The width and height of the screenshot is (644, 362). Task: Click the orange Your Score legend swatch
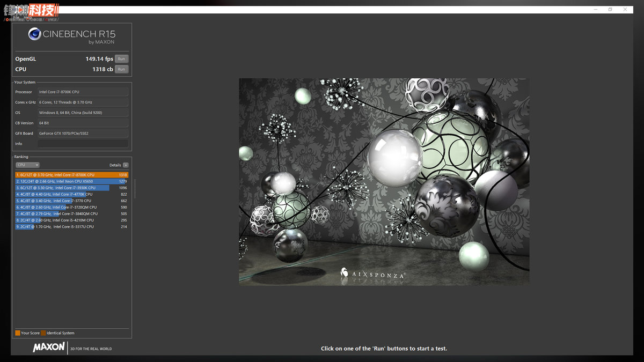(18, 333)
